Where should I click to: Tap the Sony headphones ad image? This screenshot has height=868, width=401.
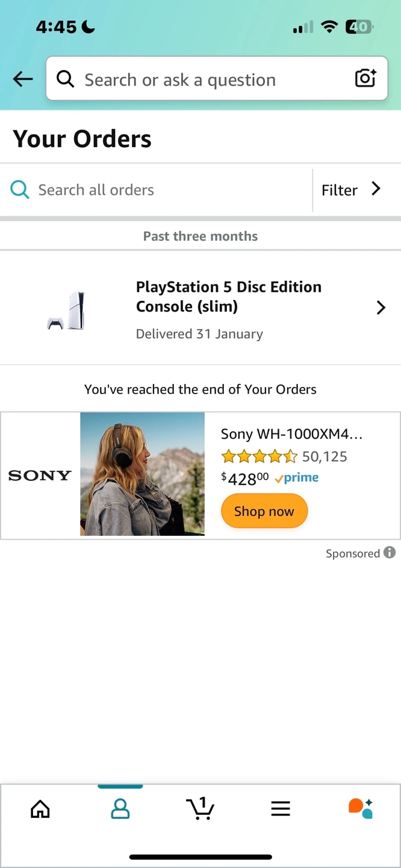pos(142,474)
